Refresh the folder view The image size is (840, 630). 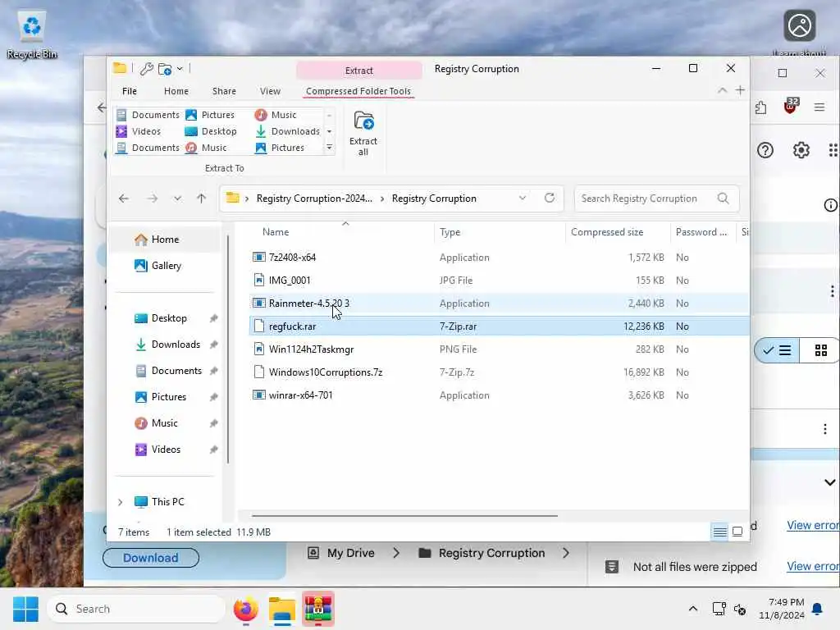click(550, 199)
